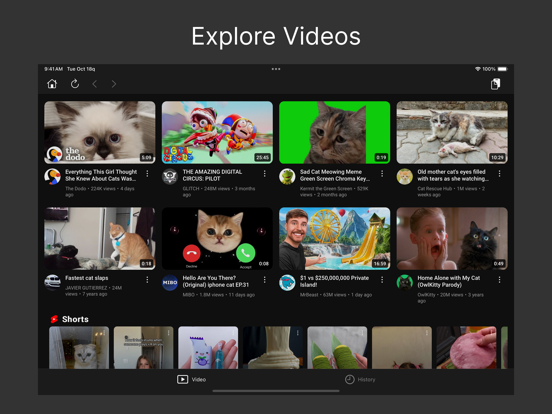Image resolution: width=552 pixels, height=414 pixels.
Task: Open OwlKitty channel avatar
Action: 405,282
